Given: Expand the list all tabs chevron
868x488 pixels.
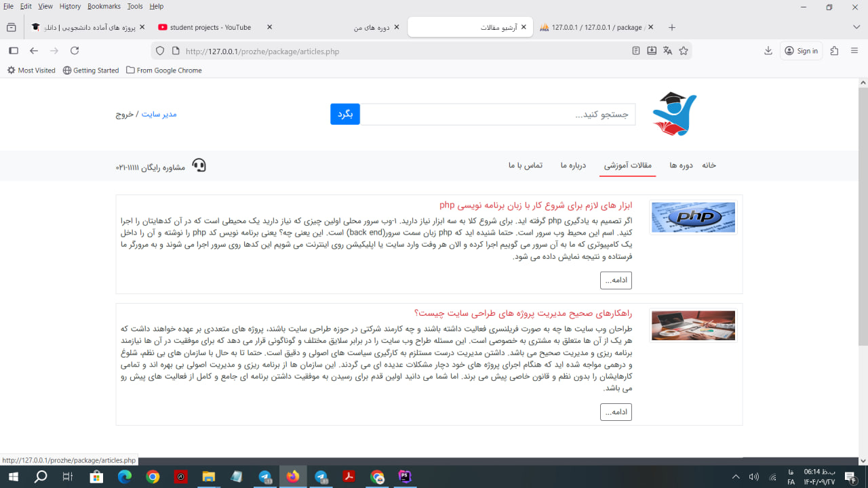Looking at the screenshot, I should [x=856, y=27].
